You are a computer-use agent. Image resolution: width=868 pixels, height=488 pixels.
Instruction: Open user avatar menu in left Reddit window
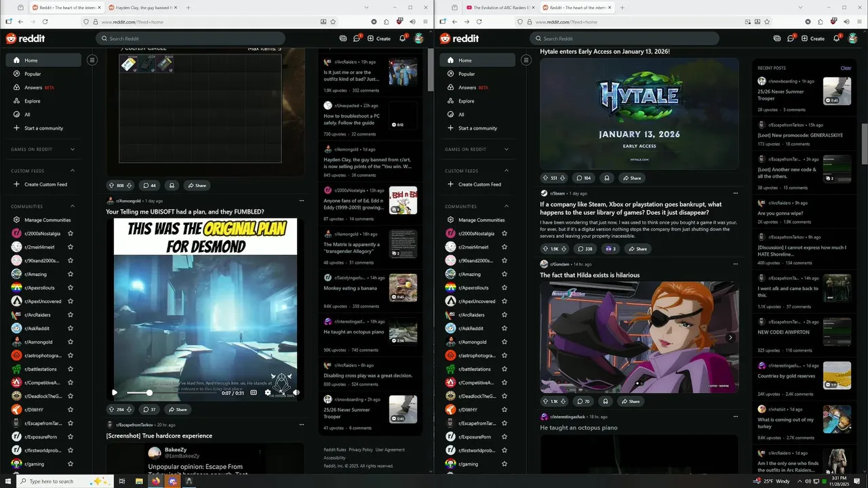tap(419, 39)
